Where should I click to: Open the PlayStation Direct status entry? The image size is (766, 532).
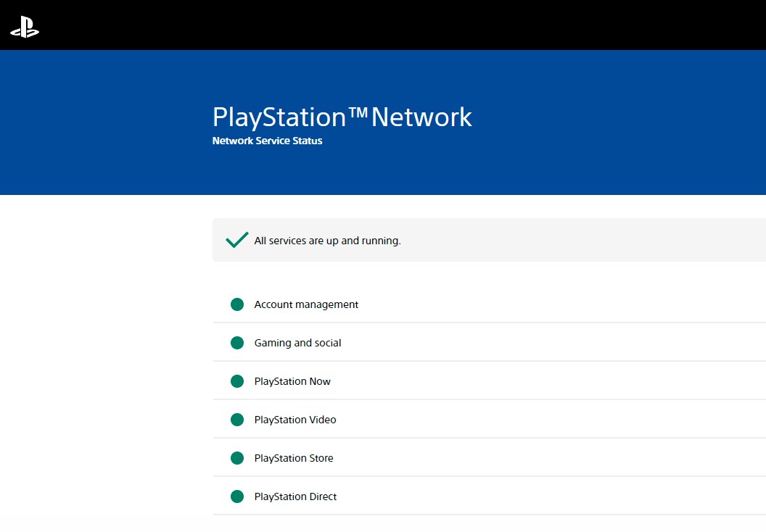(x=435, y=496)
